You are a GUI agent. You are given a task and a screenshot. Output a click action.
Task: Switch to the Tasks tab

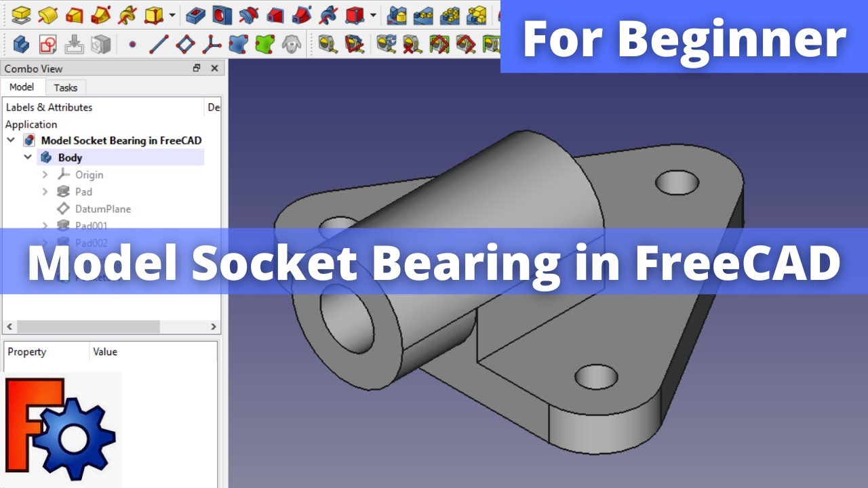(x=66, y=87)
